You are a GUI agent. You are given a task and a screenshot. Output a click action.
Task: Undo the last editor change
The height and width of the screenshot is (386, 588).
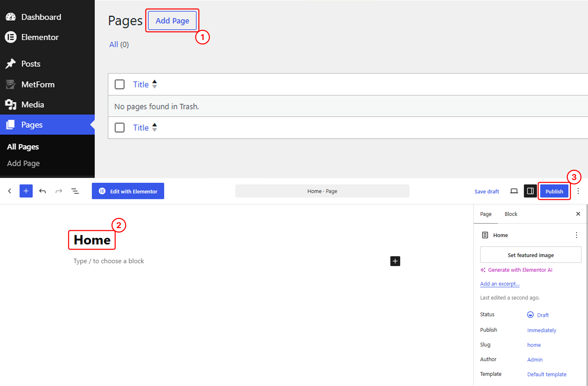click(42, 191)
